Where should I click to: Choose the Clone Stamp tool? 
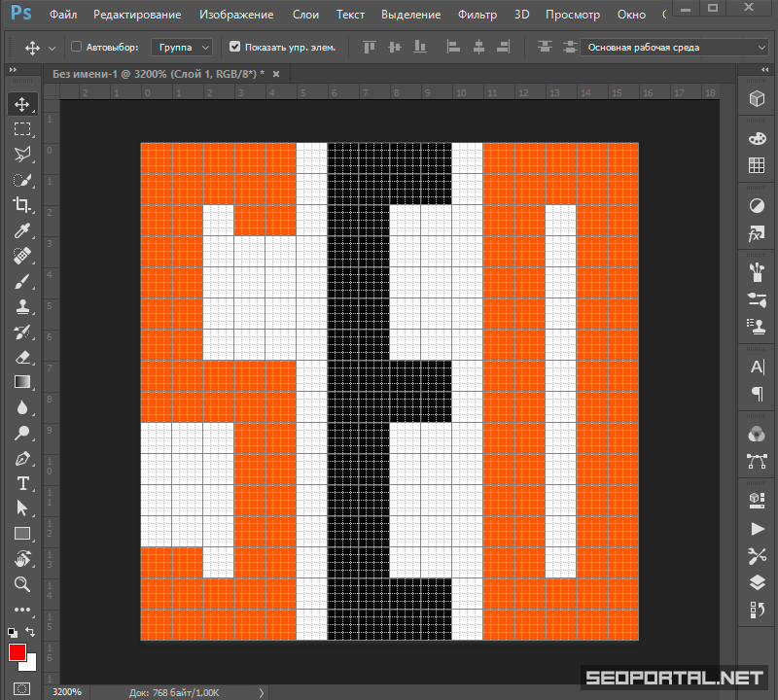(x=21, y=306)
